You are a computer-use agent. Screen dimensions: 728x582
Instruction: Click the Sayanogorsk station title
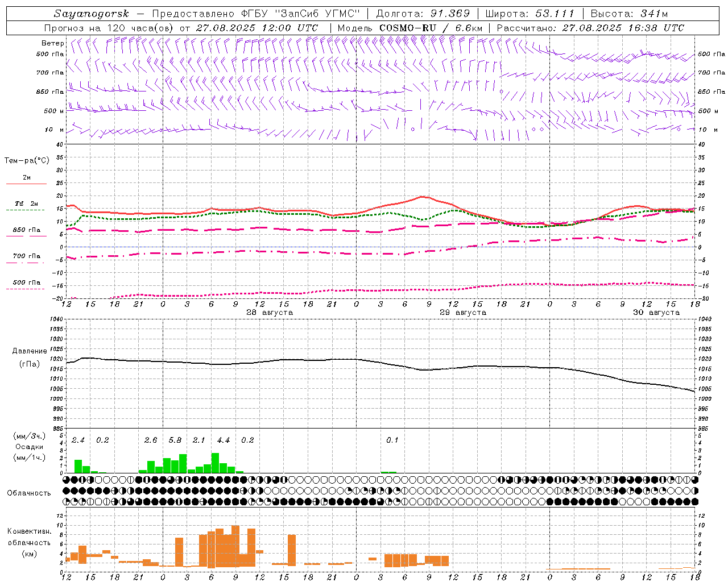click(x=92, y=14)
